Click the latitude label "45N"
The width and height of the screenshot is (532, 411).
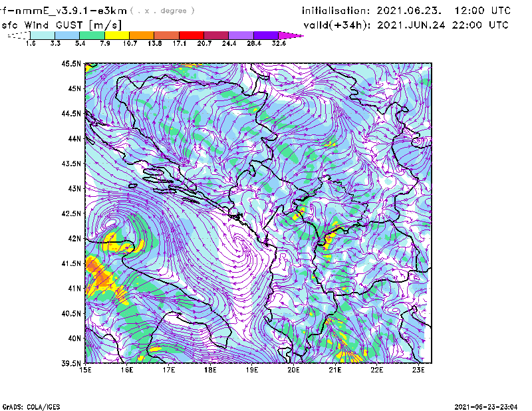tap(74, 88)
